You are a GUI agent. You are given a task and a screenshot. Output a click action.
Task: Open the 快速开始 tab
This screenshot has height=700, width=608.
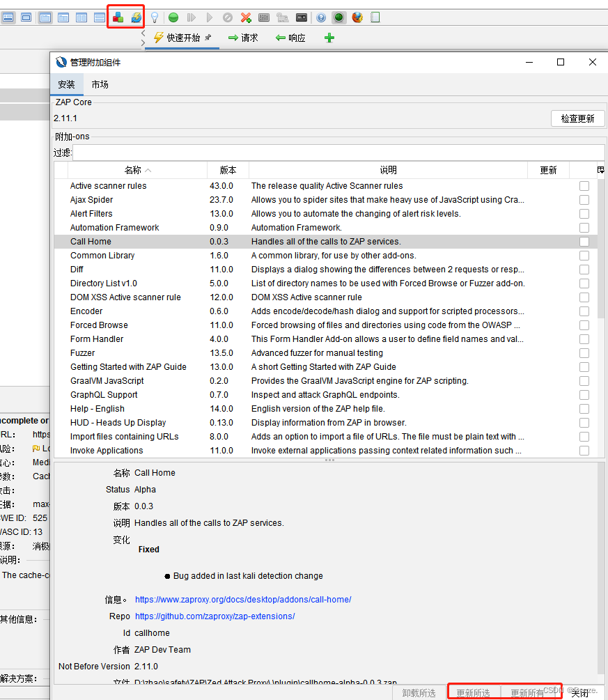(x=182, y=38)
